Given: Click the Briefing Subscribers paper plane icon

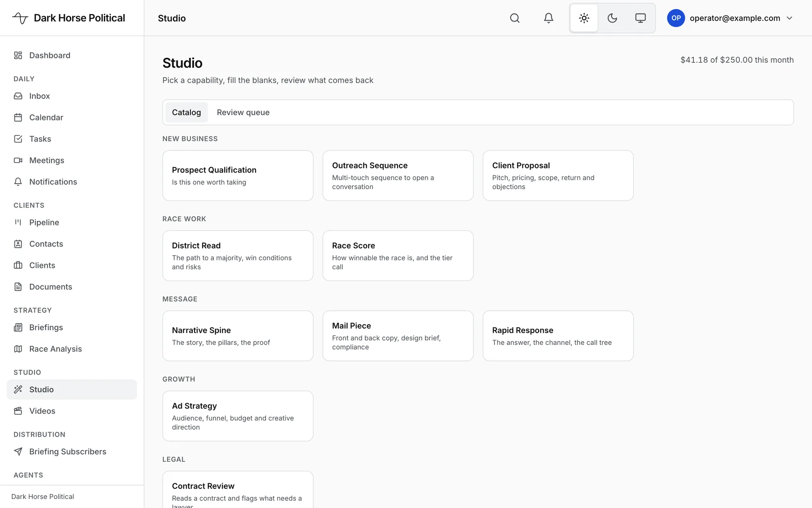Looking at the screenshot, I should click(18, 452).
